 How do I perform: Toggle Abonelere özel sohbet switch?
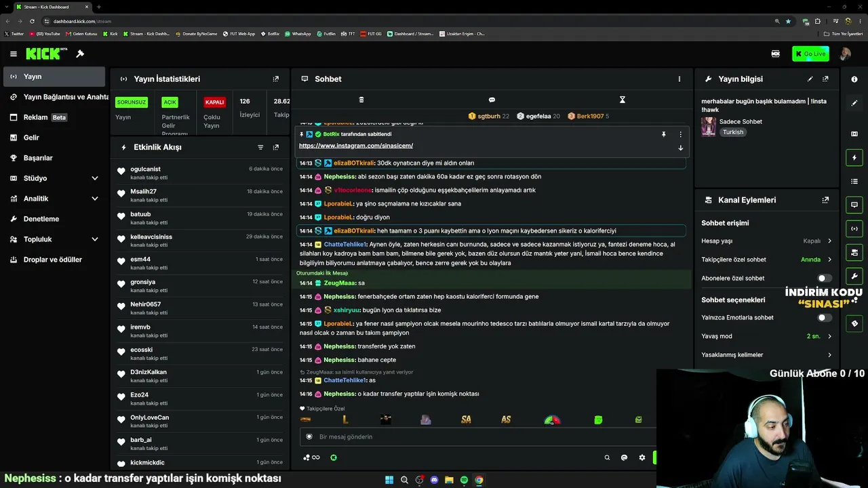coord(825,278)
